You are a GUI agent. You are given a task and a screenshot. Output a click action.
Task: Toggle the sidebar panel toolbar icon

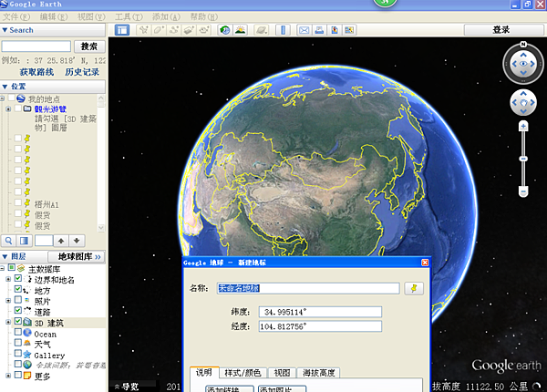coord(122,30)
